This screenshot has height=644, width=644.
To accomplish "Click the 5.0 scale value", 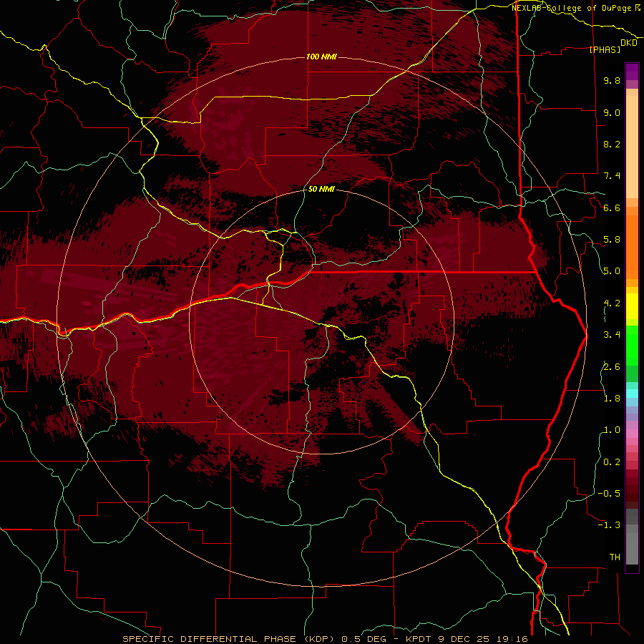I will [612, 271].
